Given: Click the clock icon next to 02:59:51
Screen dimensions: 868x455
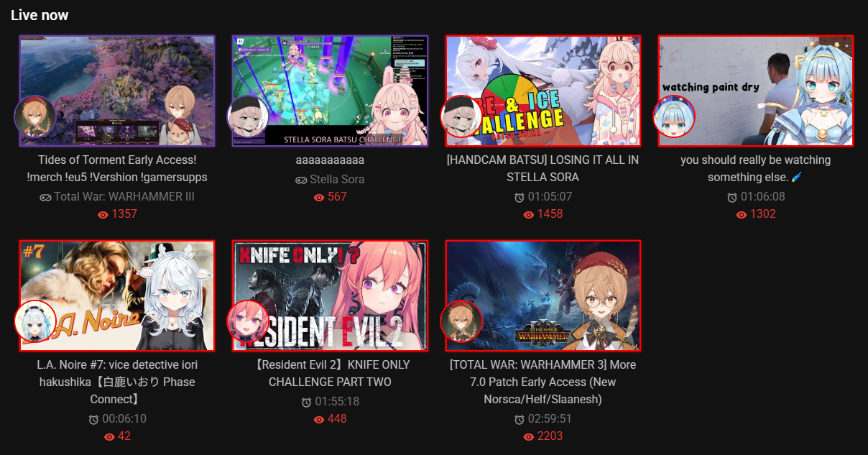Looking at the screenshot, I should tap(520, 419).
